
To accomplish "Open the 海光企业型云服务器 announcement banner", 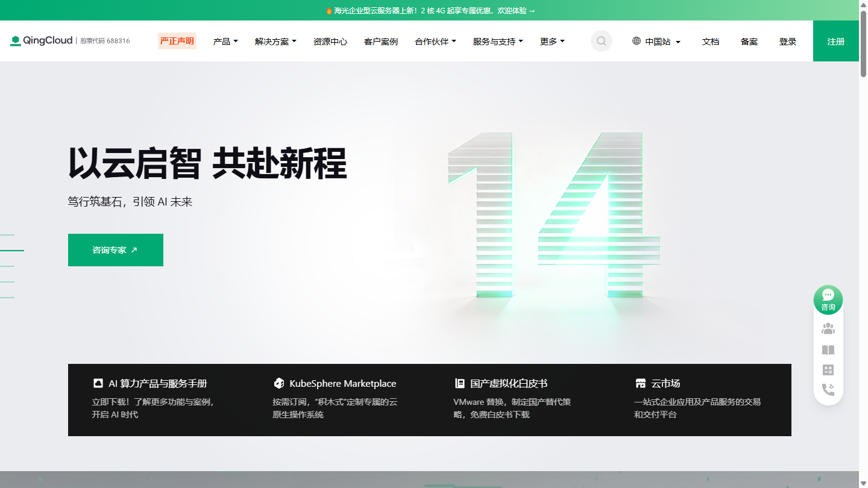I will pyautogui.click(x=430, y=10).
